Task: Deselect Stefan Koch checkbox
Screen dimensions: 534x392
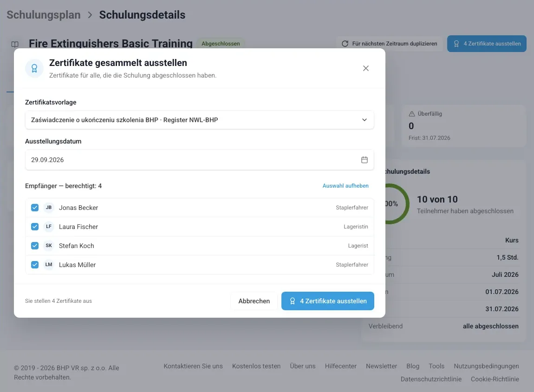Action: [x=35, y=246]
